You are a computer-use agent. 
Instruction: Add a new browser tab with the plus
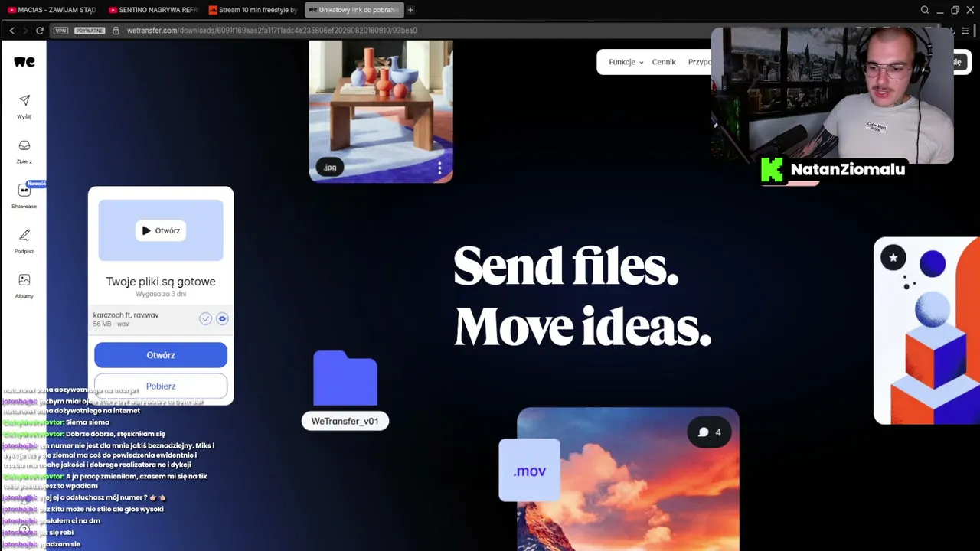pyautogui.click(x=410, y=10)
